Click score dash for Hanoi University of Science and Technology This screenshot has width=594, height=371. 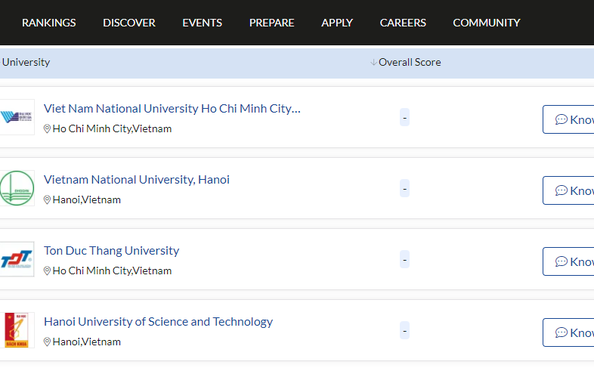[x=405, y=330]
